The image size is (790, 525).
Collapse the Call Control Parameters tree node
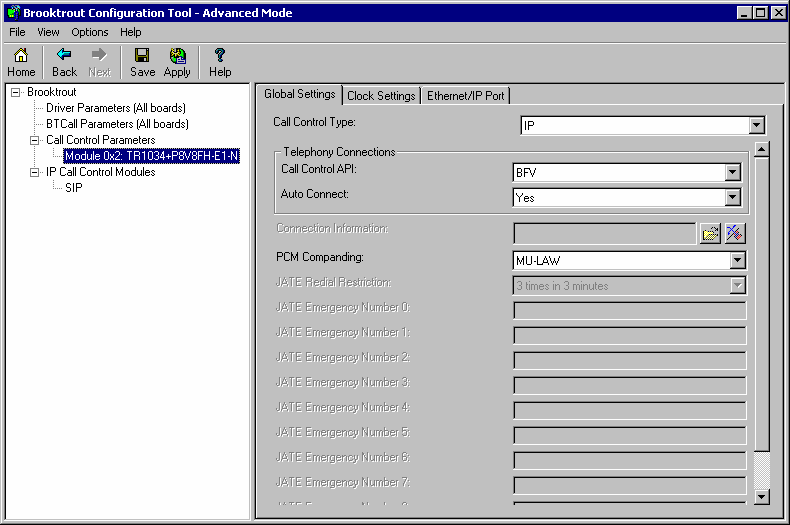coord(34,140)
